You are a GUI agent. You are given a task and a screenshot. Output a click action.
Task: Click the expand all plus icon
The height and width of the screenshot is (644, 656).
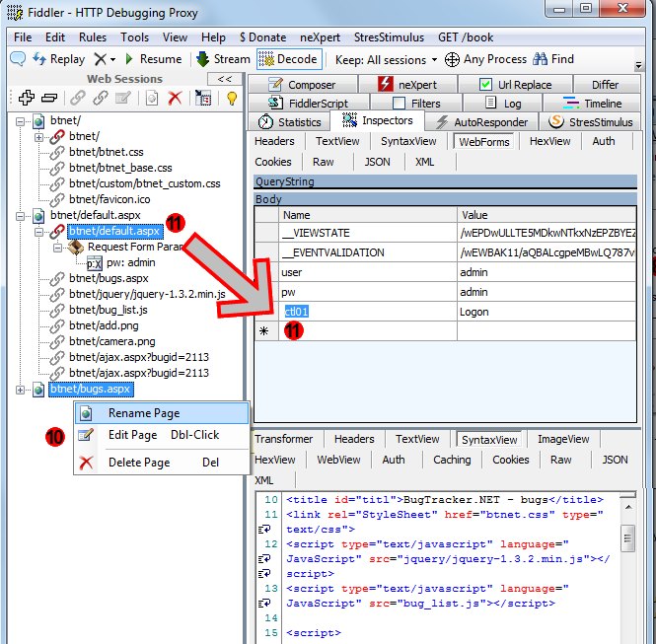tap(27, 98)
